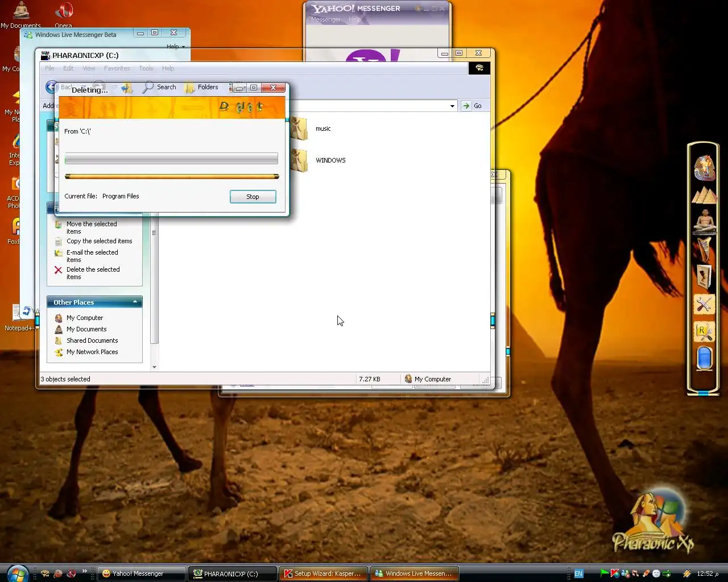Viewport: 728px width, 582px height.
Task: Click the Opera quick launch icon
Action: coord(71,573)
